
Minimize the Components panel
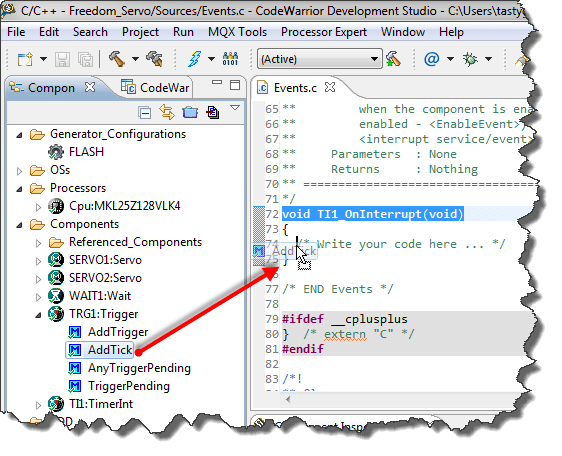point(217,82)
